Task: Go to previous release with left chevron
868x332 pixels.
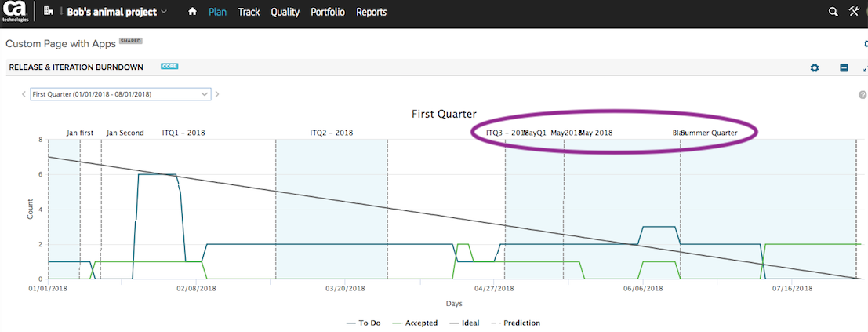Action: (x=24, y=94)
